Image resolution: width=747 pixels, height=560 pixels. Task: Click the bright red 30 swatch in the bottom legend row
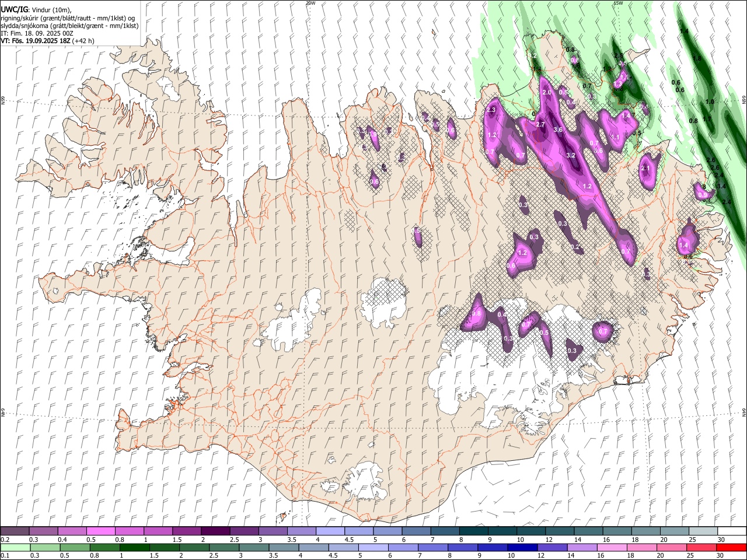(731, 547)
